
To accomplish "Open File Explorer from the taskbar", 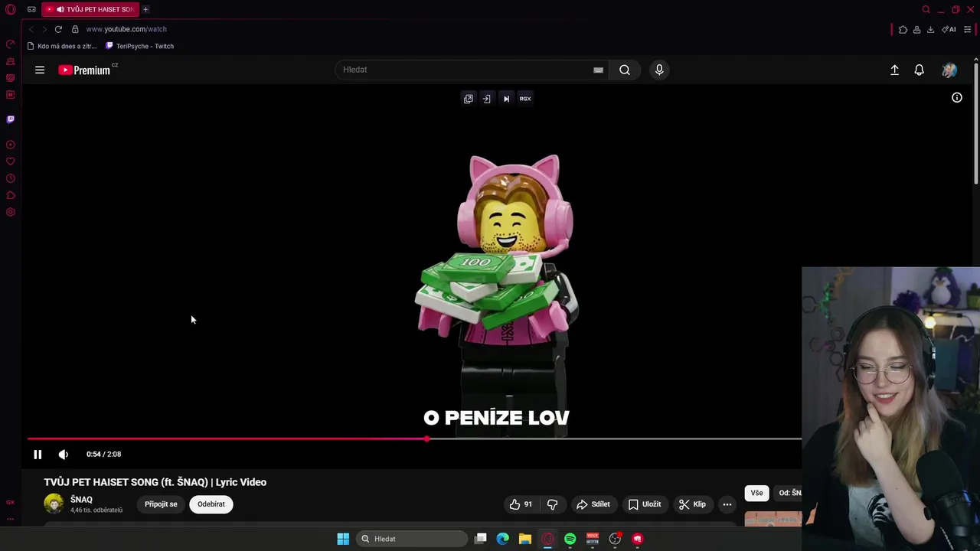I will [x=525, y=539].
